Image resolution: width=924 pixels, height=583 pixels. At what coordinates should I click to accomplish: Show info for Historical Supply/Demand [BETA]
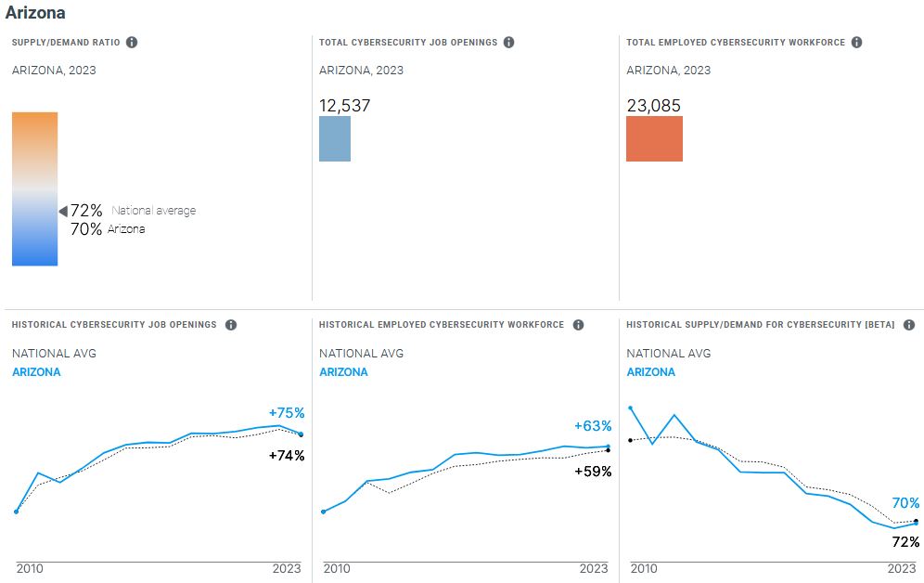tap(909, 325)
